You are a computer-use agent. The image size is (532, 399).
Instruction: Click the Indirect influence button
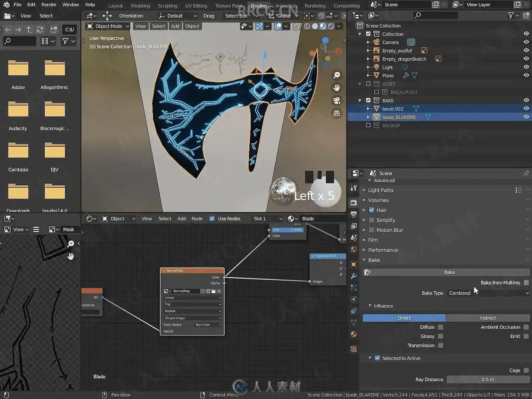488,318
